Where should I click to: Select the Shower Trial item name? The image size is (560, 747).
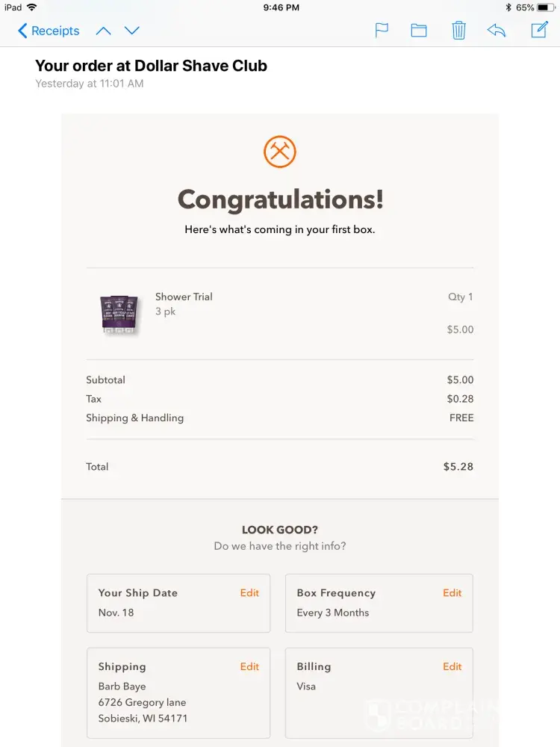[184, 297]
